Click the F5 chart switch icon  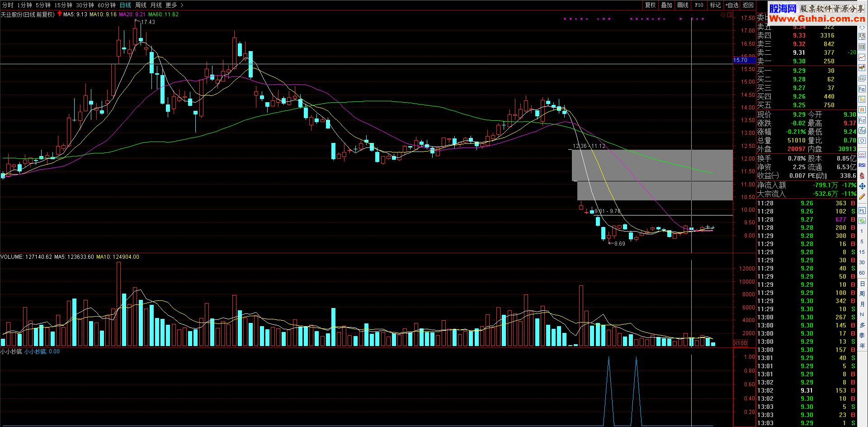coord(862,211)
